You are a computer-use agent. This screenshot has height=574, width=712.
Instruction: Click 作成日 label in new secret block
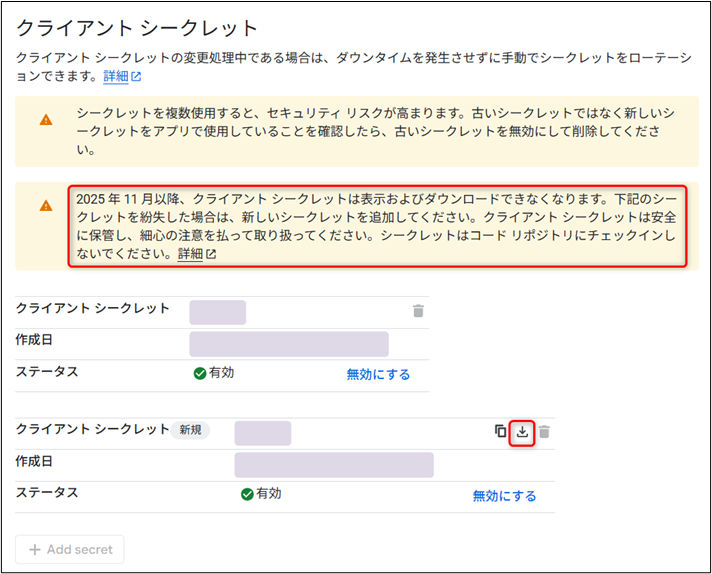coord(34,461)
